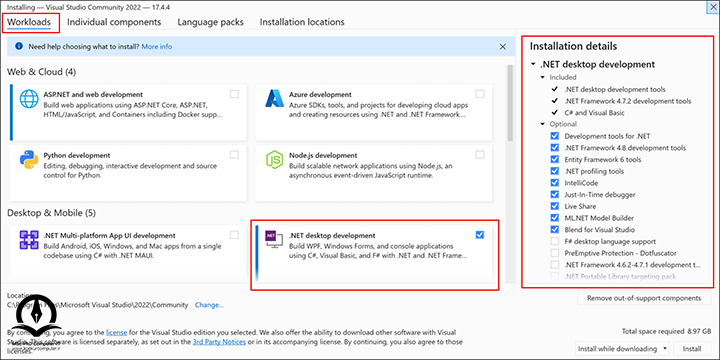Click Change... next to install location
Screen dimensions: 720x360
[209, 305]
